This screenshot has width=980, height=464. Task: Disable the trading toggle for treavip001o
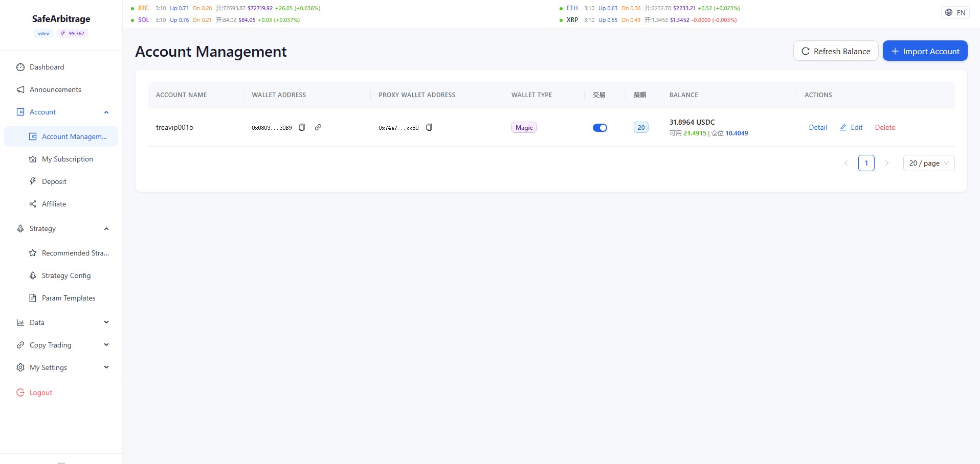599,128
